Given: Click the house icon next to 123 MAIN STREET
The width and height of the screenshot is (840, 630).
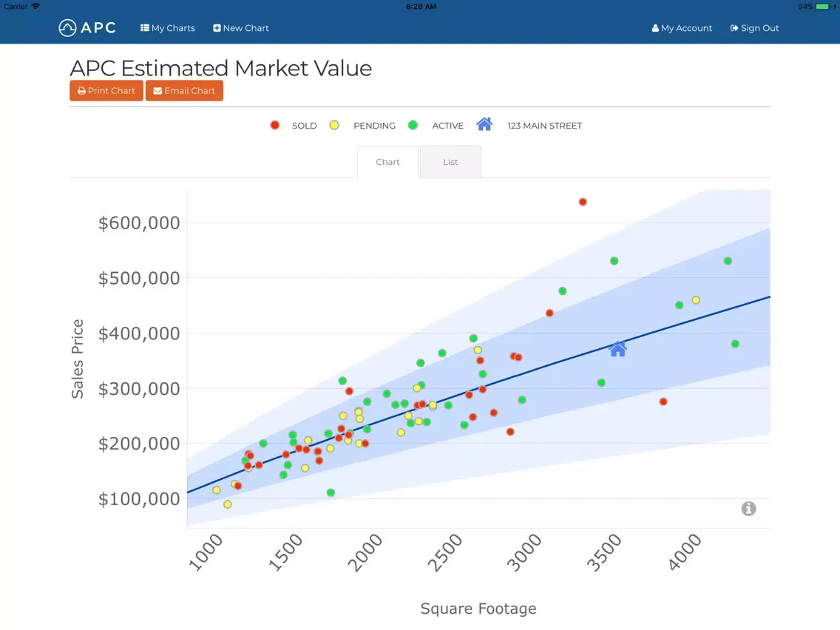Looking at the screenshot, I should [484, 124].
